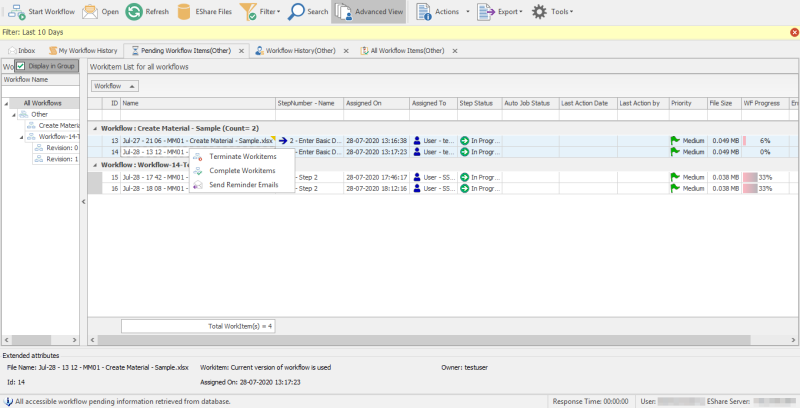Image resolution: width=800 pixels, height=408 pixels.
Task: Collapse the All Workflows tree node
Action: click(x=6, y=103)
